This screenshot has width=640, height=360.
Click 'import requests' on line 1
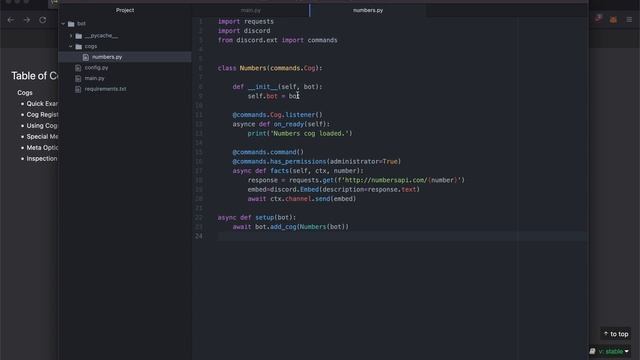(246, 22)
